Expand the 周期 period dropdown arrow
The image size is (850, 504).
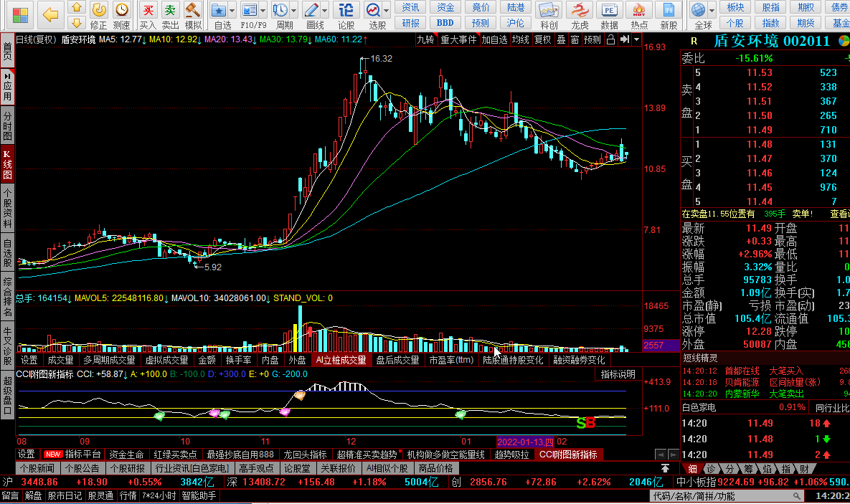click(x=294, y=10)
